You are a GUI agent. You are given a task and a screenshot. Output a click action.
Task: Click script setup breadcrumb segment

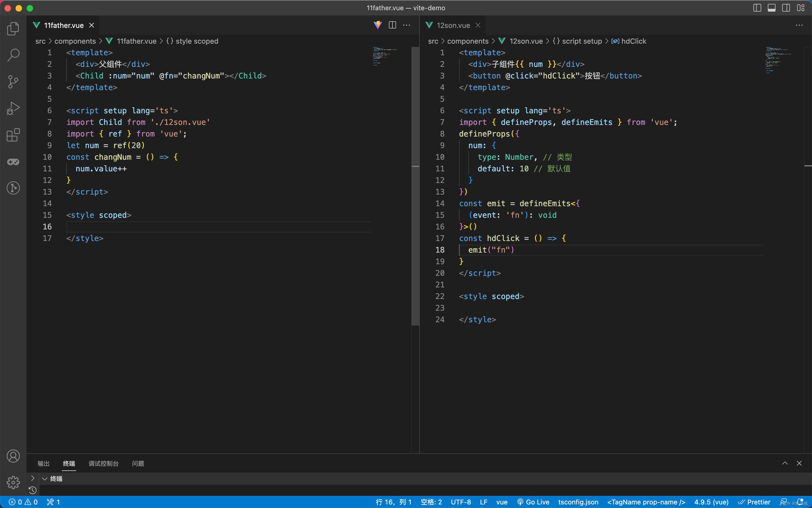click(x=582, y=41)
